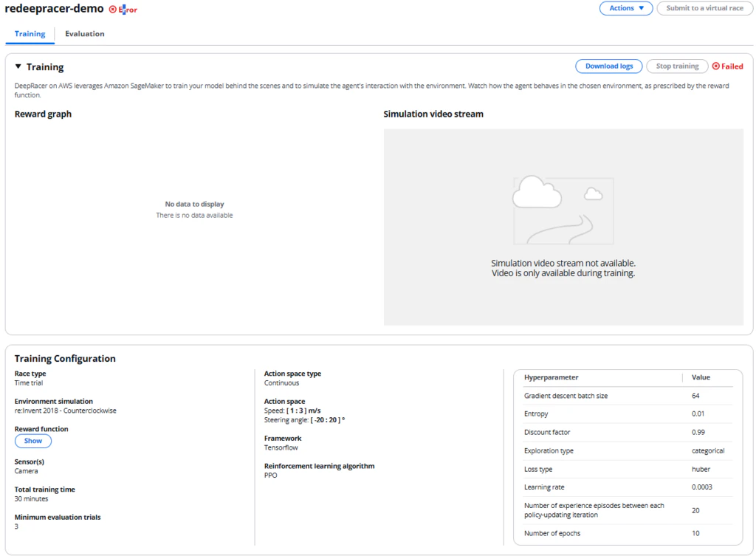
Task: Click the Value column header
Action: 701,377
